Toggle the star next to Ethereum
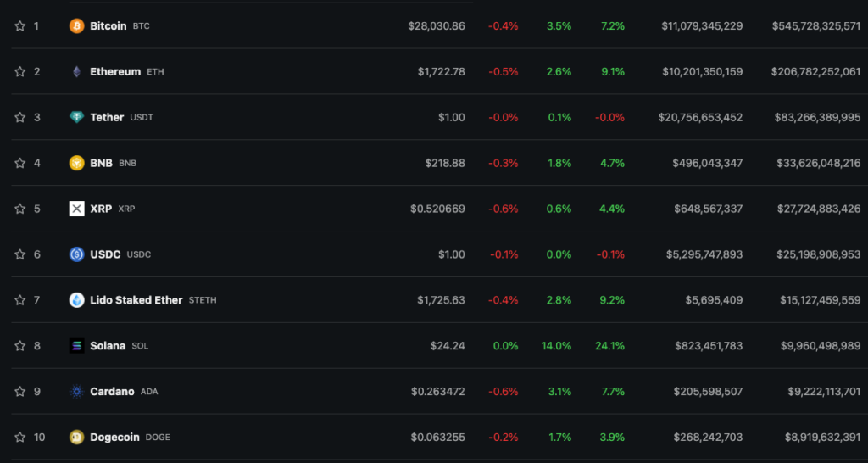Image resolution: width=868 pixels, height=463 pixels. (x=19, y=72)
